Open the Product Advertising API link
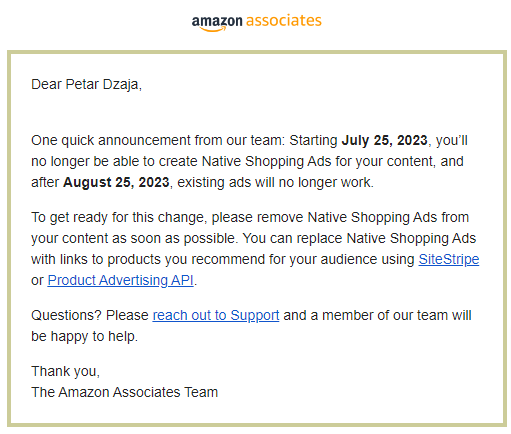This screenshot has height=434, width=511. click(120, 280)
